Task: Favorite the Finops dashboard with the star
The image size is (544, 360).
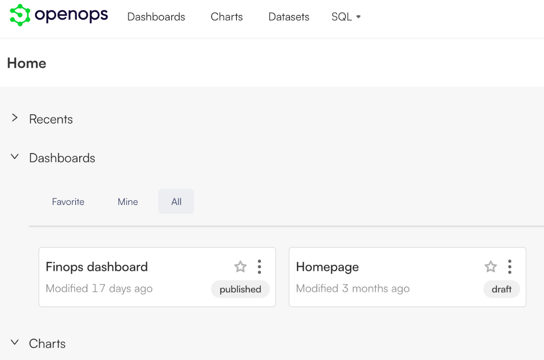Action: pos(240,267)
